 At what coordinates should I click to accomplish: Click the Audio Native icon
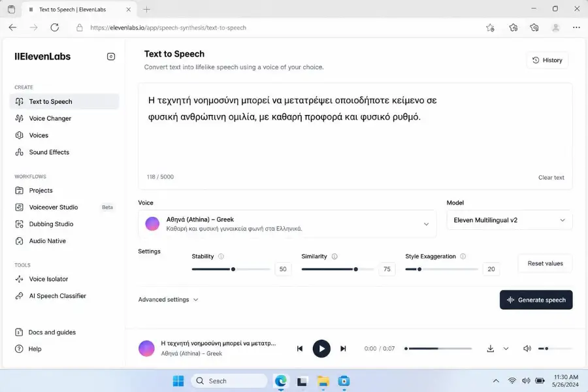(19, 241)
